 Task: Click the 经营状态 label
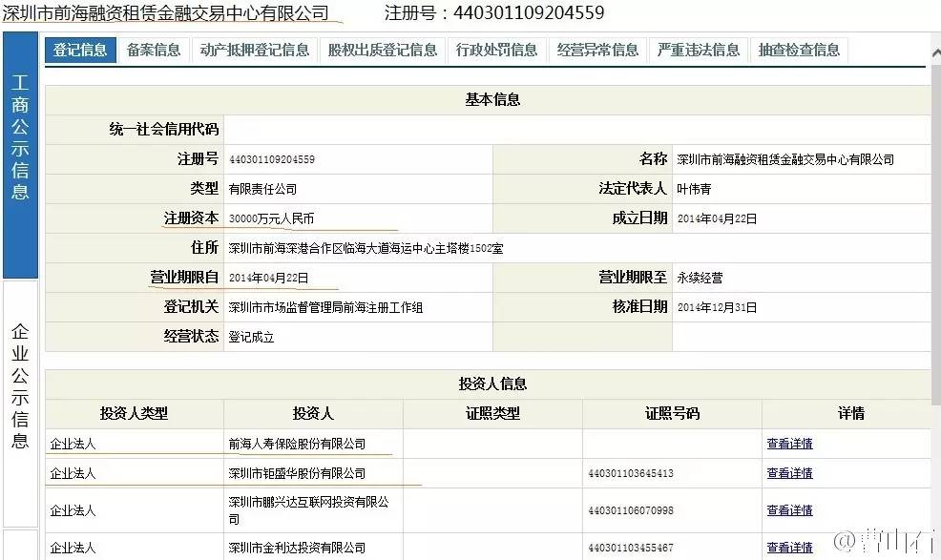[x=192, y=336]
